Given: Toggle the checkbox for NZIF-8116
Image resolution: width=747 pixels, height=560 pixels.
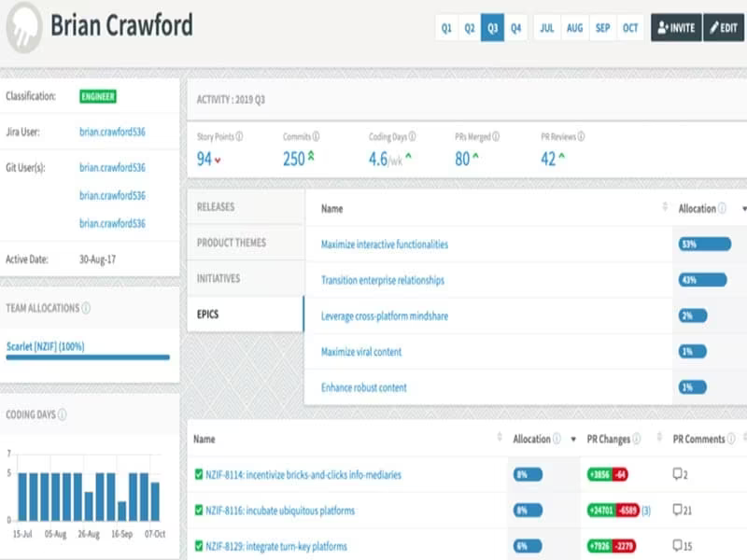Looking at the screenshot, I should pyautogui.click(x=199, y=510).
